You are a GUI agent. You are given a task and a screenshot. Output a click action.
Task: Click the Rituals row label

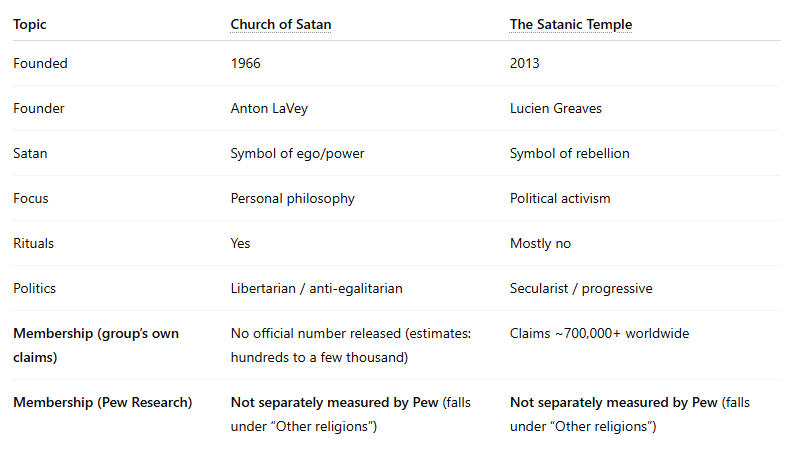34,243
